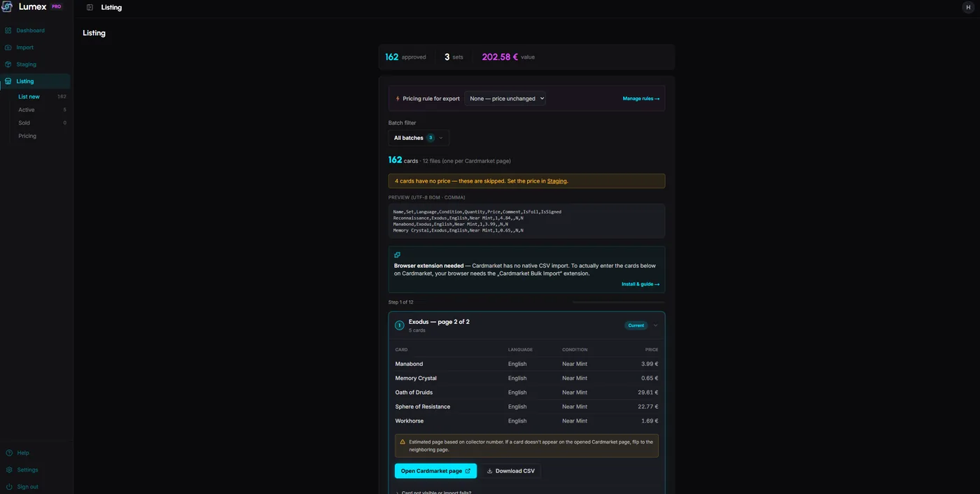Click the Settings gear icon
Viewport: 980px width, 494px height.
tap(9, 470)
